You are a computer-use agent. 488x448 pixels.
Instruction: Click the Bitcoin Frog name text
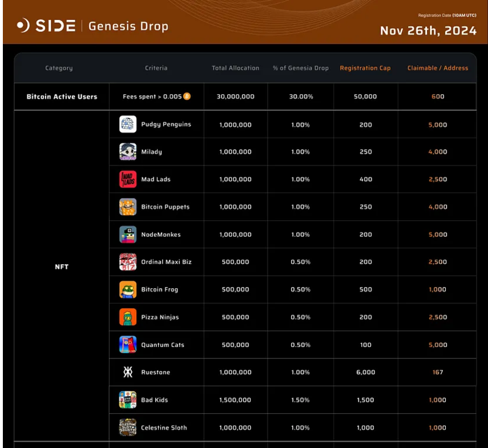click(160, 289)
